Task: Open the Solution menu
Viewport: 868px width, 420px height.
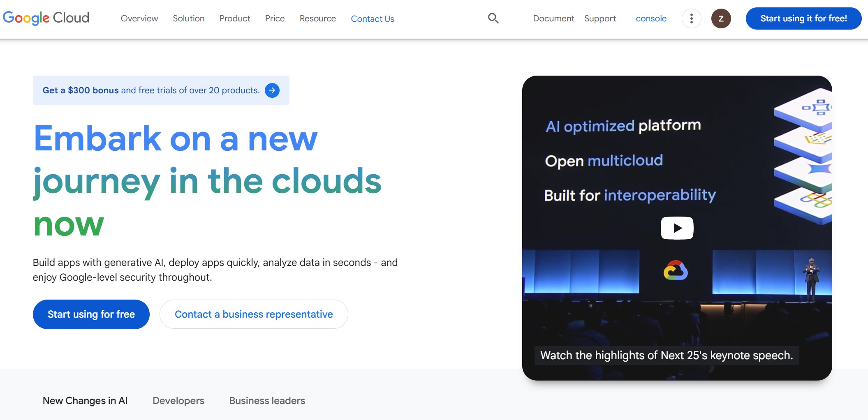Action: coord(188,18)
